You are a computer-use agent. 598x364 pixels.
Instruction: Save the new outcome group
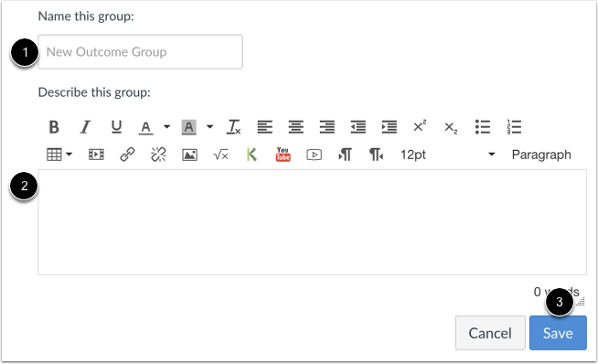(558, 333)
